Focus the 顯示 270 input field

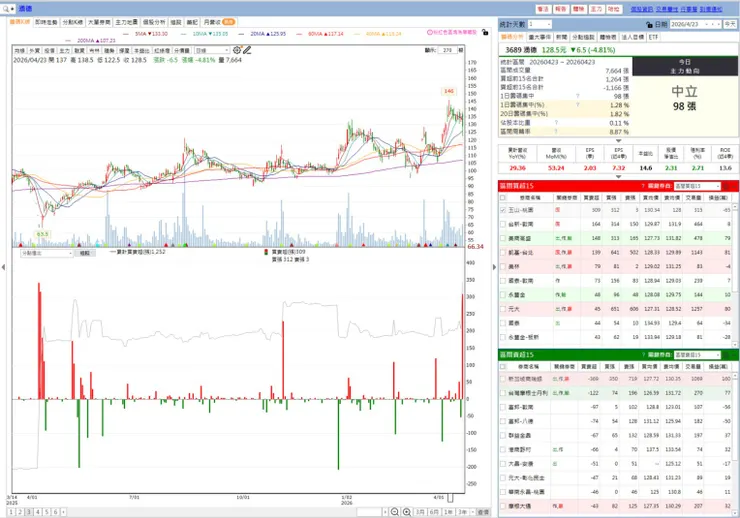pos(447,50)
